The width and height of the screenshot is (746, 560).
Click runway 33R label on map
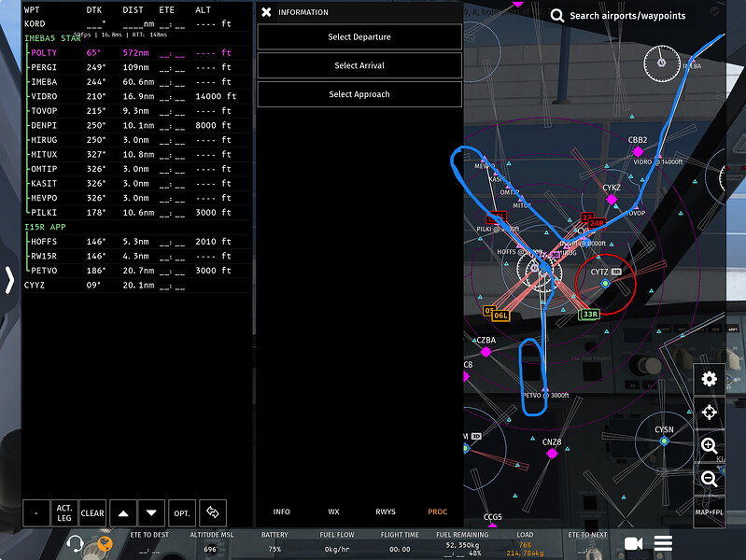[589, 314]
